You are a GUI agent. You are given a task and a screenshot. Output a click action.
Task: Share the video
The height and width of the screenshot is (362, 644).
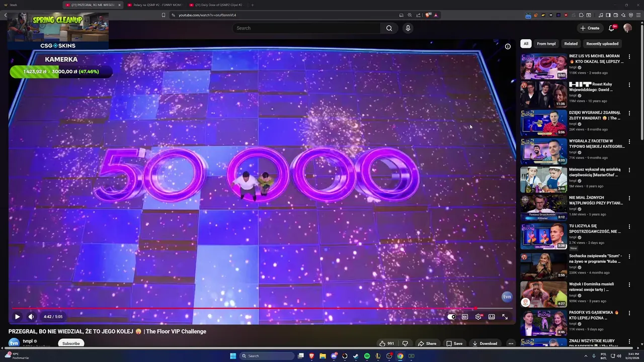coord(427,343)
